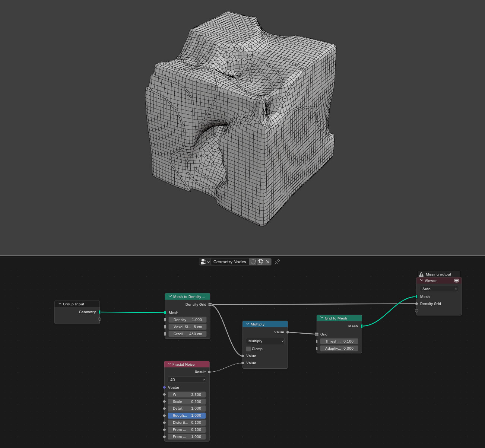Enable the Clamp checkbox on Multiply node
The image size is (485, 448).
click(248, 349)
